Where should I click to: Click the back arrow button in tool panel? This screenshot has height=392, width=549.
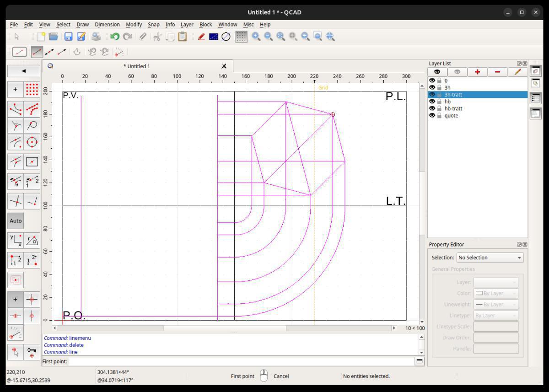[x=24, y=71]
